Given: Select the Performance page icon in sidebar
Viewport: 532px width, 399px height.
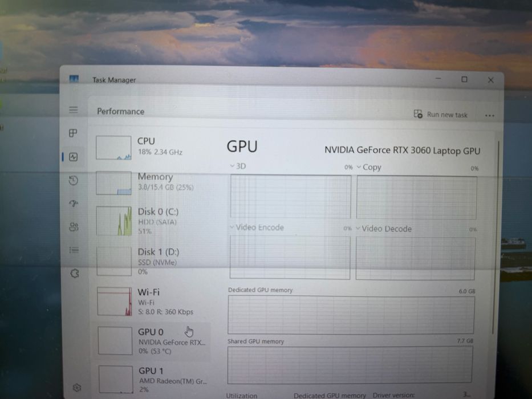Looking at the screenshot, I should coord(74,157).
